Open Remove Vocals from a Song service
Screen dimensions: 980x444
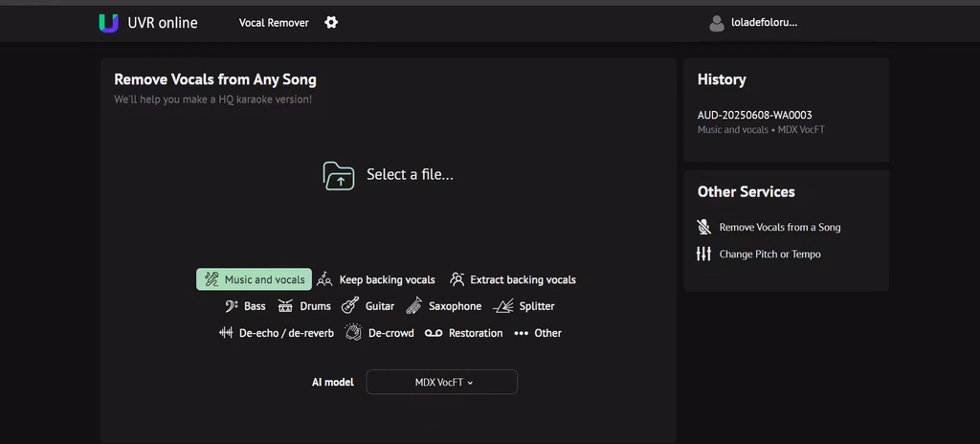click(768, 227)
